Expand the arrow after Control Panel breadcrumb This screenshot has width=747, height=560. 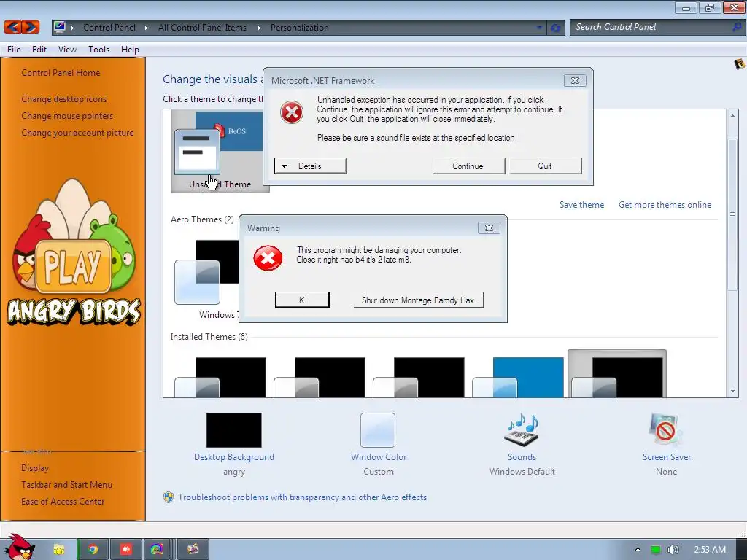tap(146, 28)
